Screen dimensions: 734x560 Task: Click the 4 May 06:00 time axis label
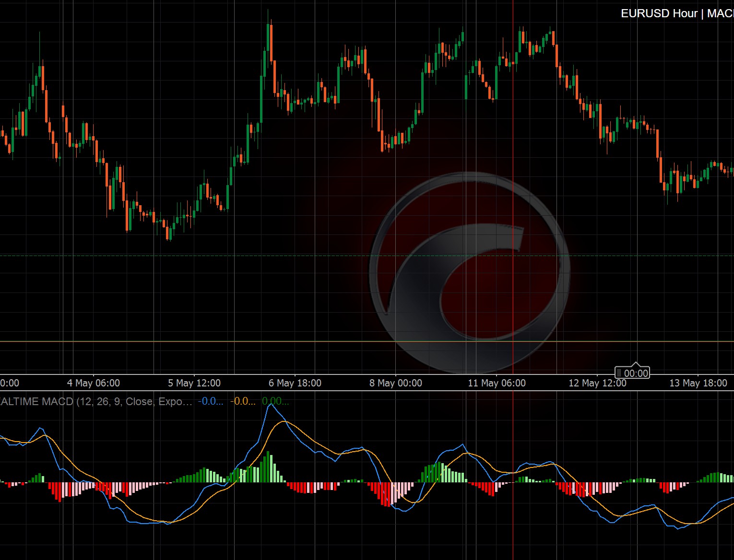point(94,383)
